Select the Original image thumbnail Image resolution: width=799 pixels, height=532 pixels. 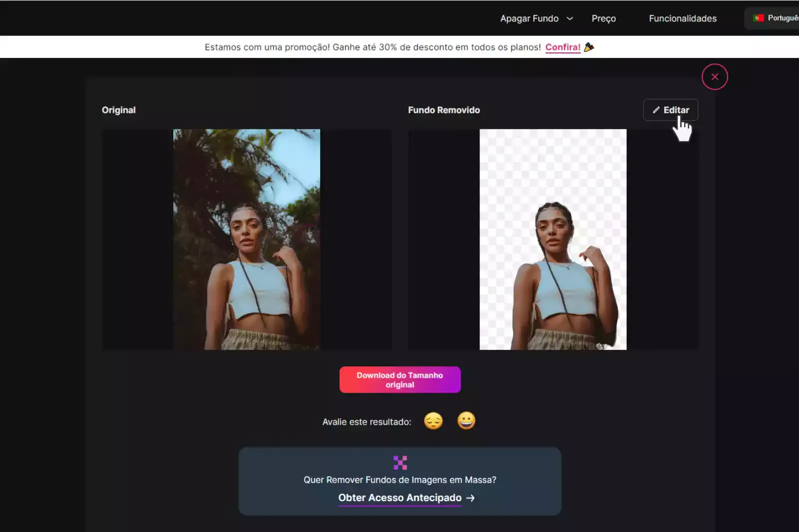point(247,240)
